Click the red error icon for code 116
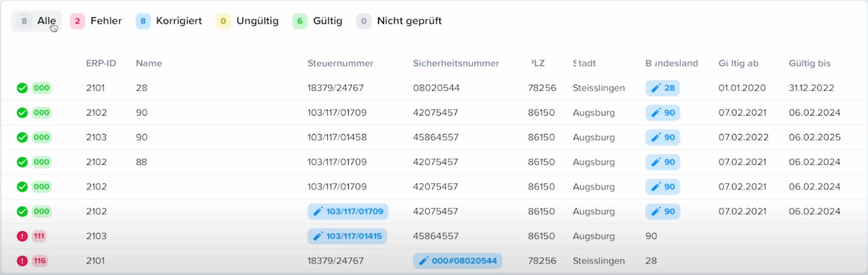This screenshot has width=868, height=275. [x=22, y=261]
